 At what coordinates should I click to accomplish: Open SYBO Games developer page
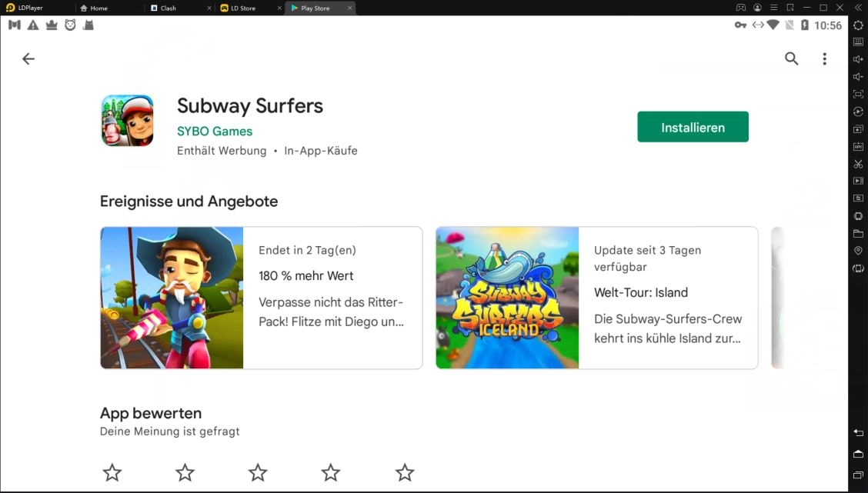pos(214,132)
